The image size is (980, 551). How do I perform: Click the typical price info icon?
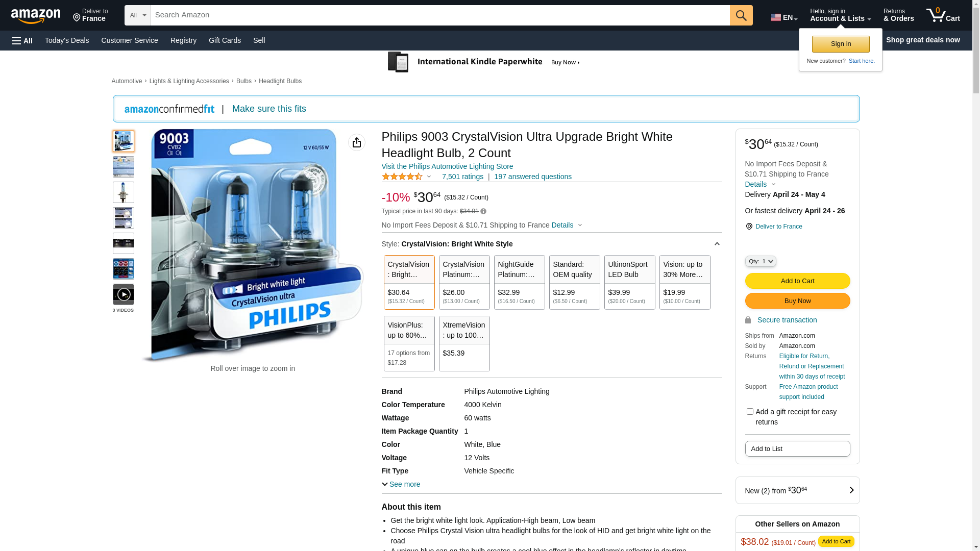pos(483,211)
